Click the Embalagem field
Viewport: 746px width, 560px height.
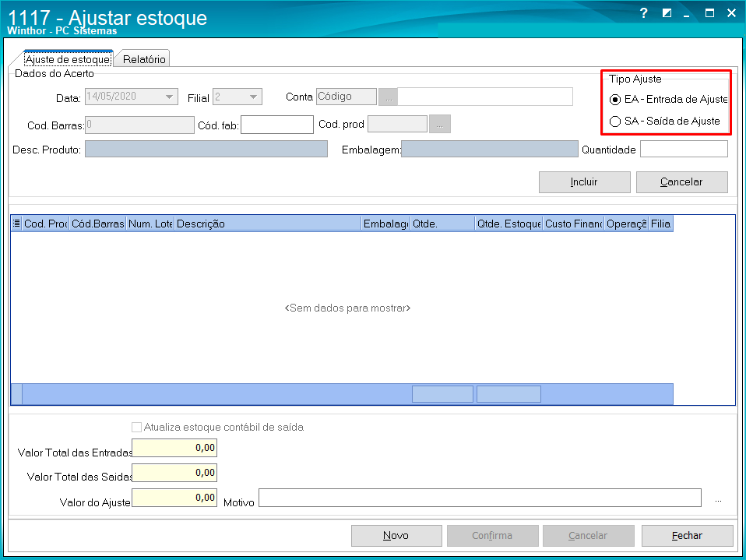click(490, 149)
